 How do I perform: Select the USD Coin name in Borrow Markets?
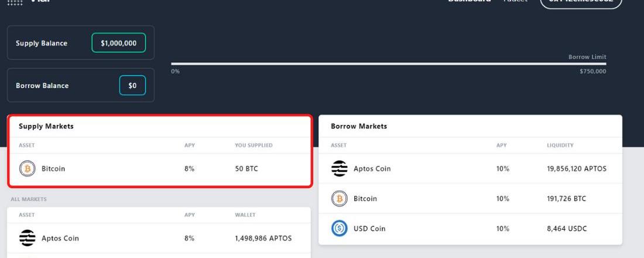click(369, 229)
